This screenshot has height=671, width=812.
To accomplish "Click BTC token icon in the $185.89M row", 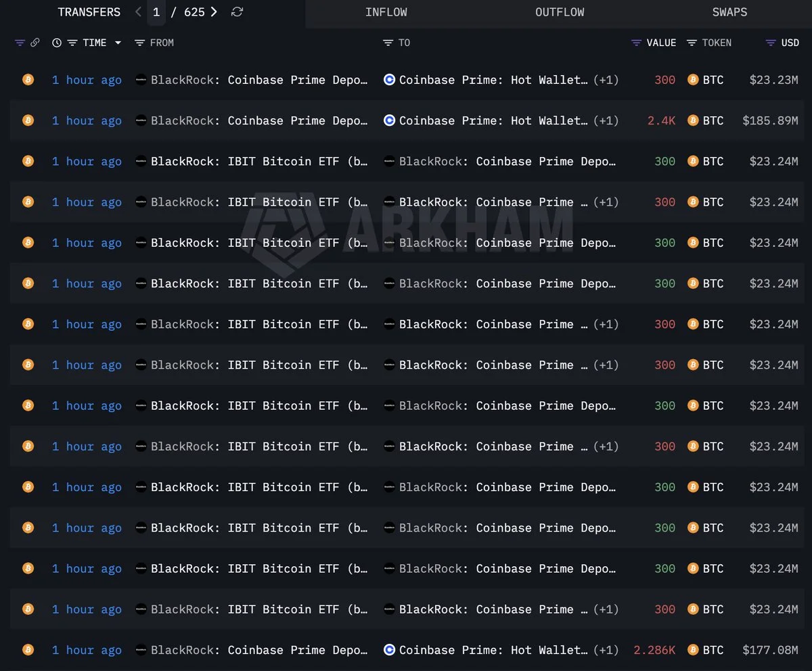I will [x=693, y=120].
